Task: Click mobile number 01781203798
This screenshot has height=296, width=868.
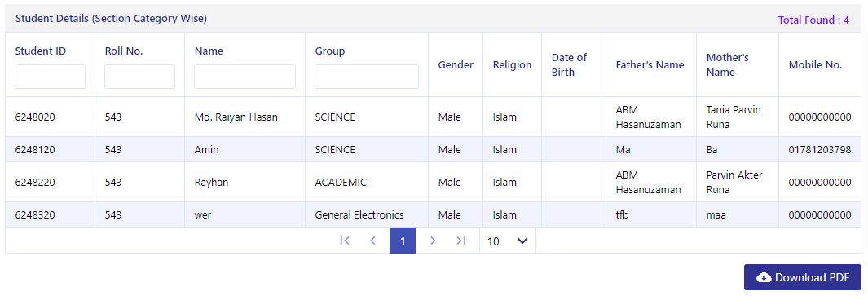Action: click(820, 150)
